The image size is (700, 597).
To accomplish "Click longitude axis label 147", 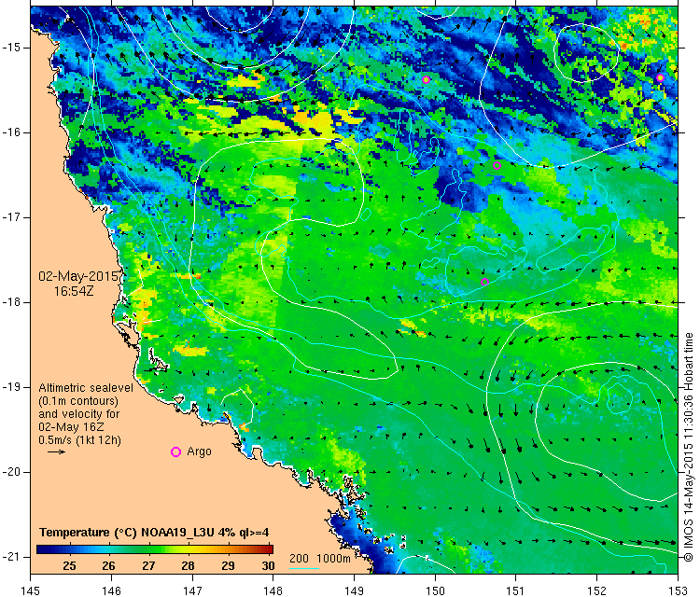I will coord(192,590).
